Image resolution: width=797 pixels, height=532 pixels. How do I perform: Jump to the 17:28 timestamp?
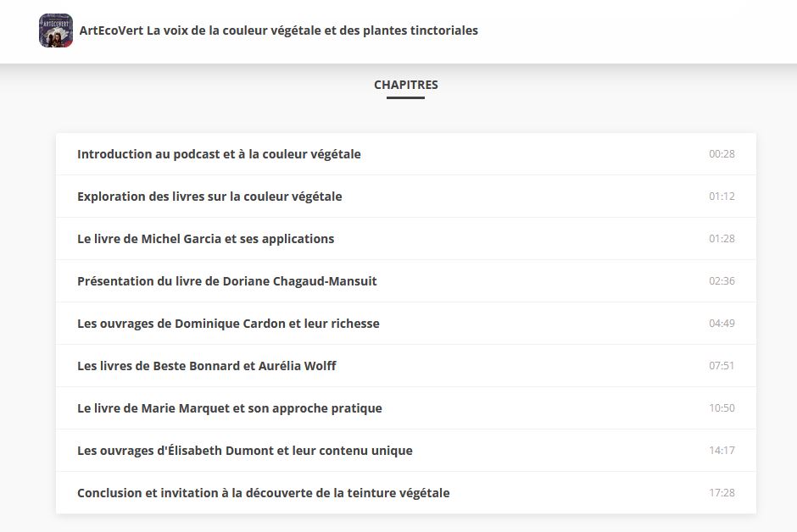pos(722,493)
